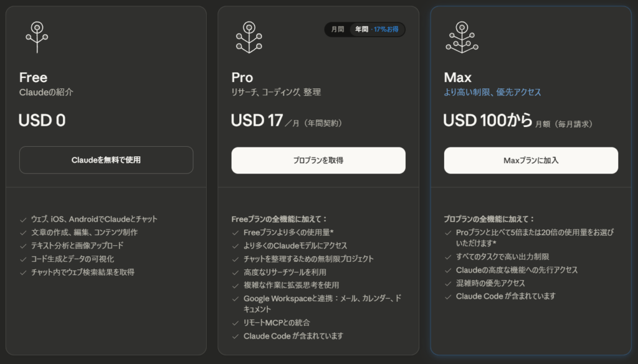Click Pro plan Claude Code が含まれています item

point(293,336)
